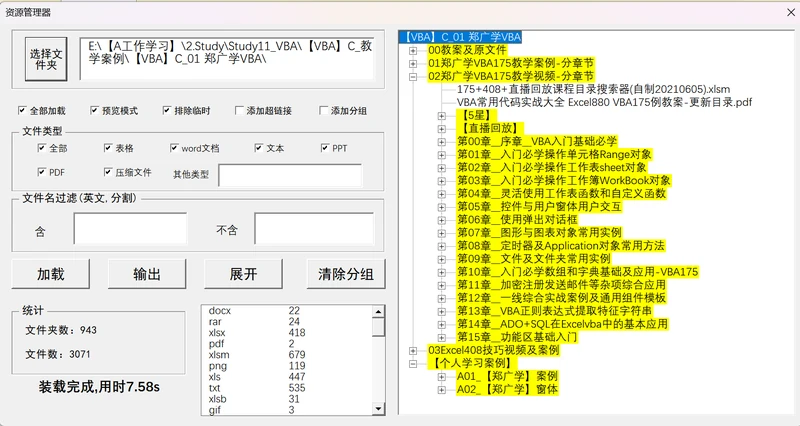Expand the 03Excel408技巧视频及案例 node
Image resolution: width=800 pixels, height=426 pixels.
(x=413, y=350)
